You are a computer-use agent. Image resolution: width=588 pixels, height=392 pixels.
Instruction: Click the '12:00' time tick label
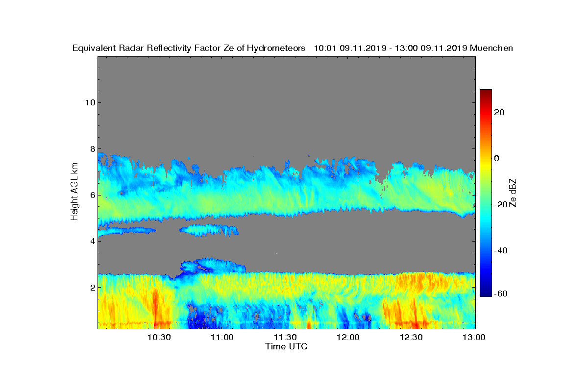pyautogui.click(x=348, y=338)
